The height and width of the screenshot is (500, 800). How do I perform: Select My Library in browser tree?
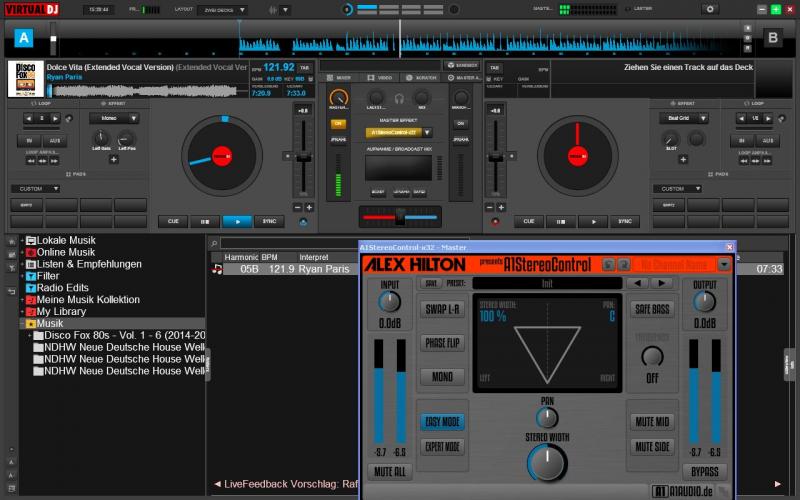pos(61,311)
